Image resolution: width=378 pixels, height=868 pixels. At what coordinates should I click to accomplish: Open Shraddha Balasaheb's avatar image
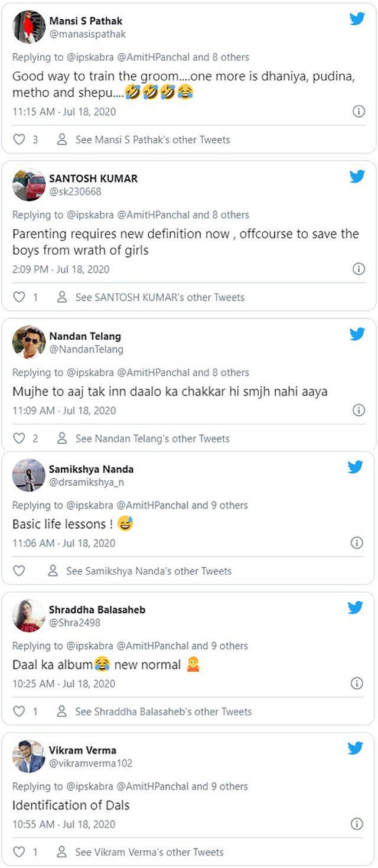(29, 616)
